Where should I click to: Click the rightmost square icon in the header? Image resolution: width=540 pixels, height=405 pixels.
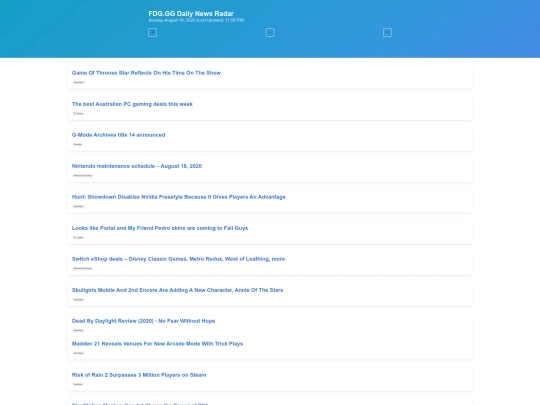point(387,32)
